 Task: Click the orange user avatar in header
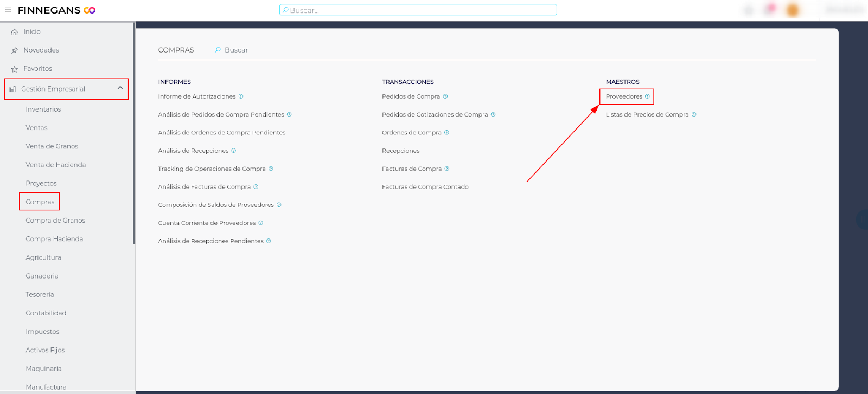point(793,10)
